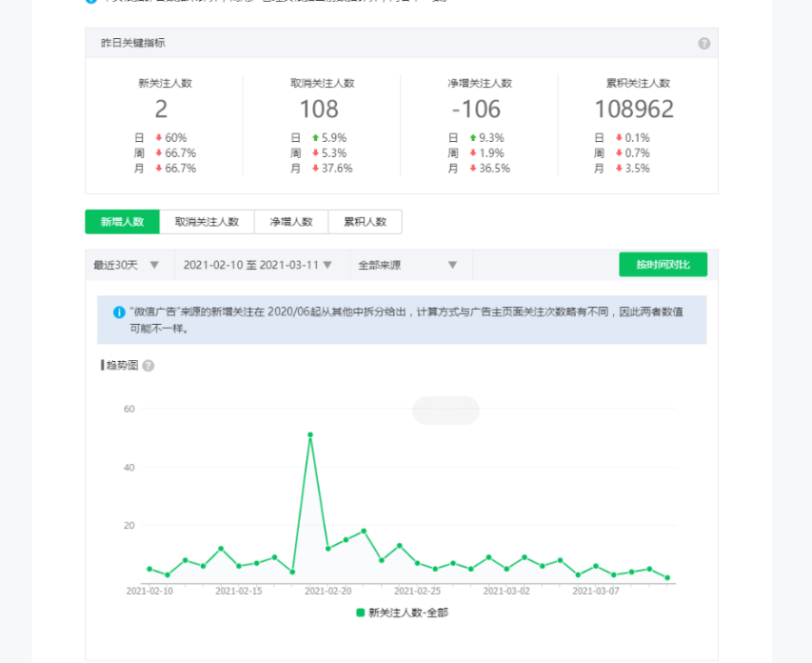Switch to the 累积人数 tab
The image size is (812, 663).
click(x=366, y=222)
